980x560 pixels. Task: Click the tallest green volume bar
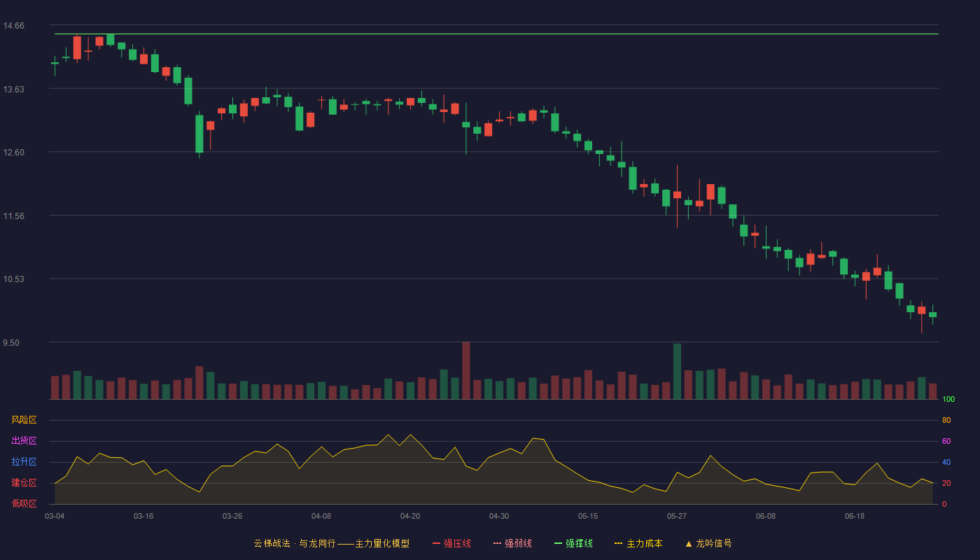[x=677, y=371]
